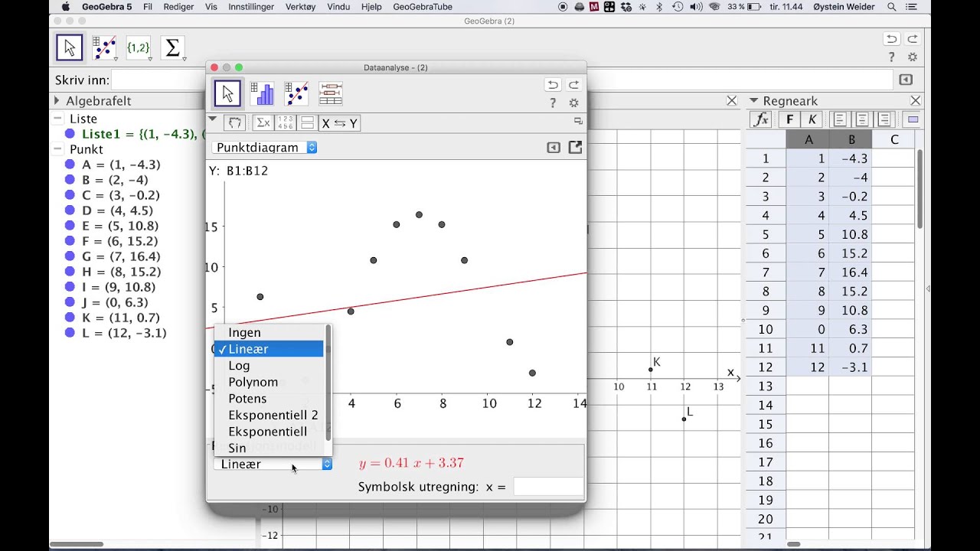Toggle visibility of point A = (1, -4.3)
Screen dimensions: 980x551
tap(70, 165)
